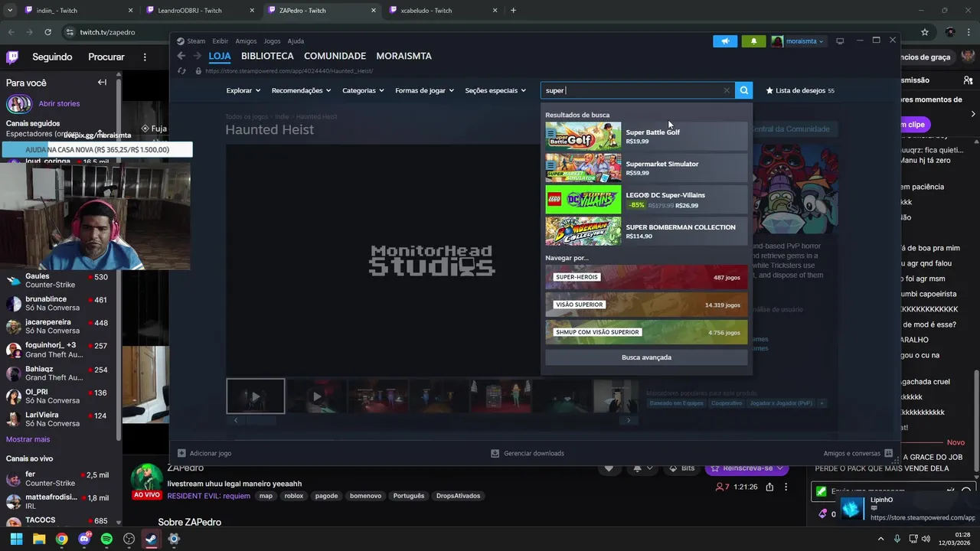Select Super Battle Golf search result
Screen dimensions: 980x551
point(646,136)
